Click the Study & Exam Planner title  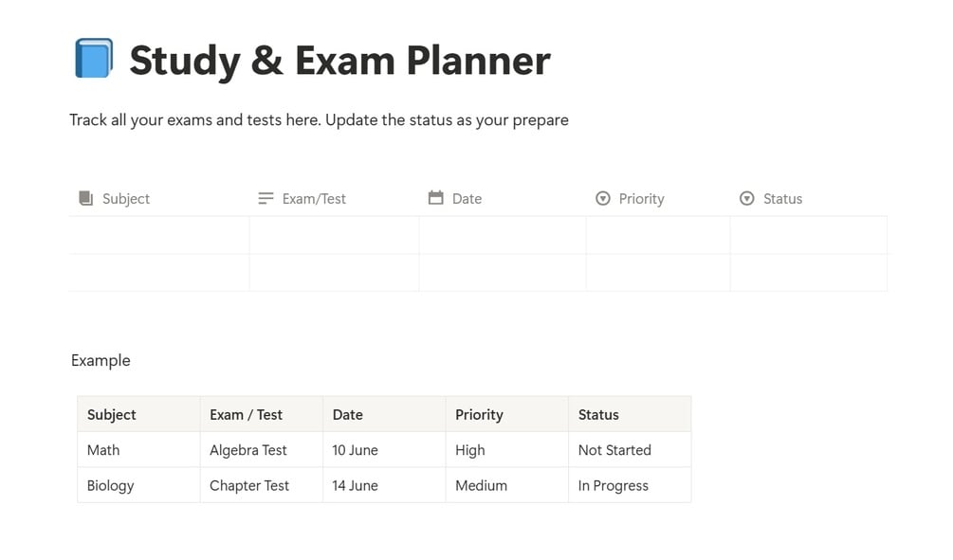point(339,61)
